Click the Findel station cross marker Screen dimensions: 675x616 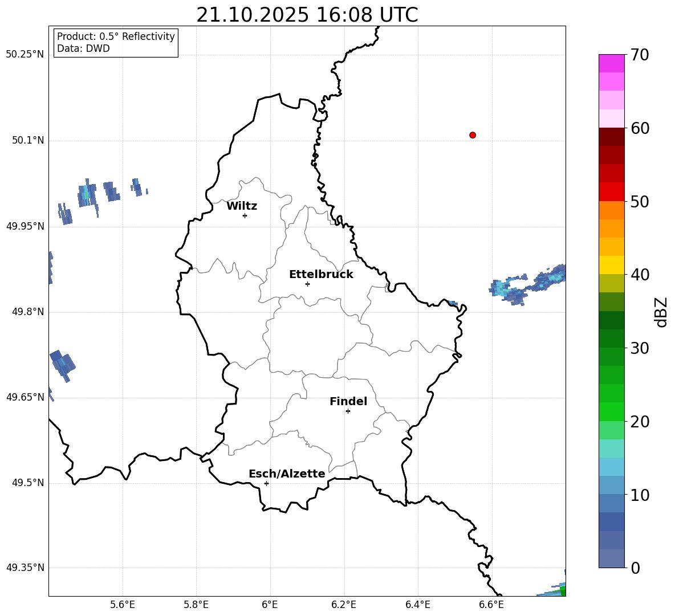(x=348, y=411)
